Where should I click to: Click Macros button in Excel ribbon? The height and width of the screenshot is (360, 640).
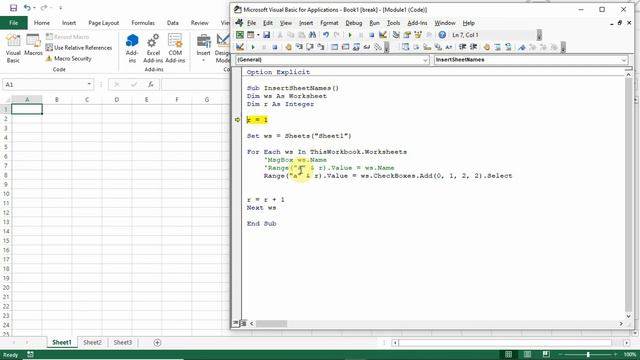point(33,46)
